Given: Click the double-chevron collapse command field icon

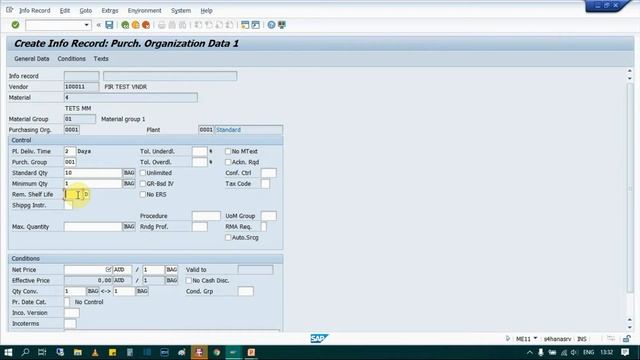Looking at the screenshot, I should point(98,25).
